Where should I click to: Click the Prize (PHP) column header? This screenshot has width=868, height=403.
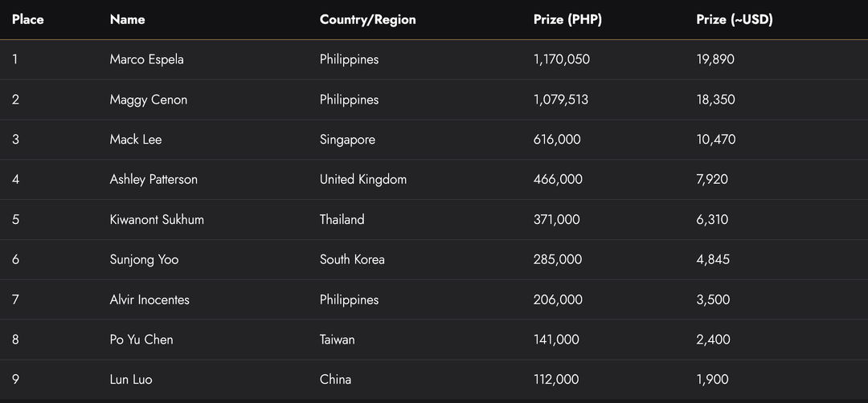click(567, 19)
